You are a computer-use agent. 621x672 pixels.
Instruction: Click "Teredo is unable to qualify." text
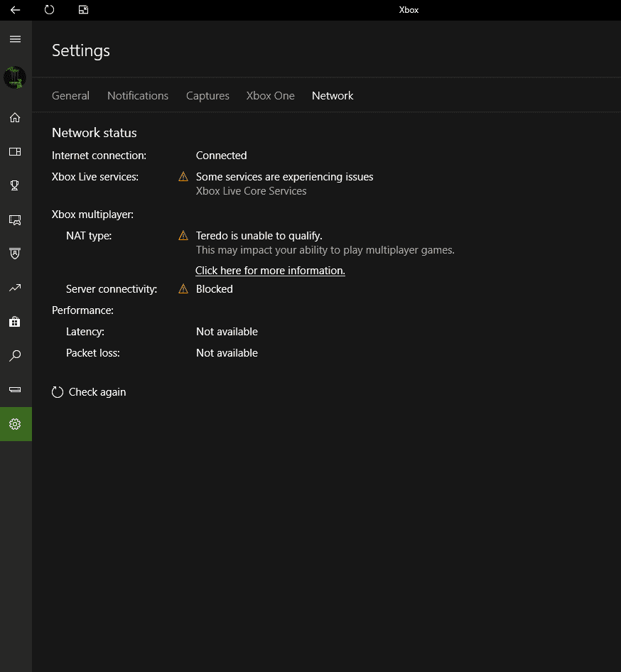tap(259, 236)
